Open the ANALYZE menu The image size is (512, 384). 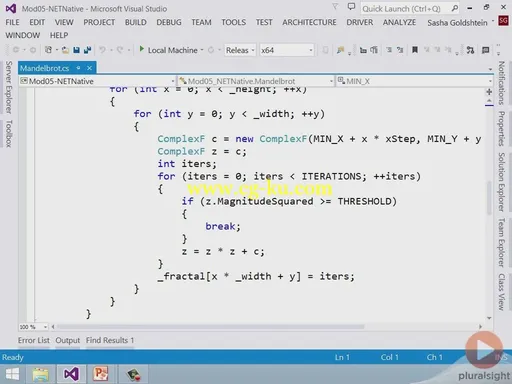(399, 22)
